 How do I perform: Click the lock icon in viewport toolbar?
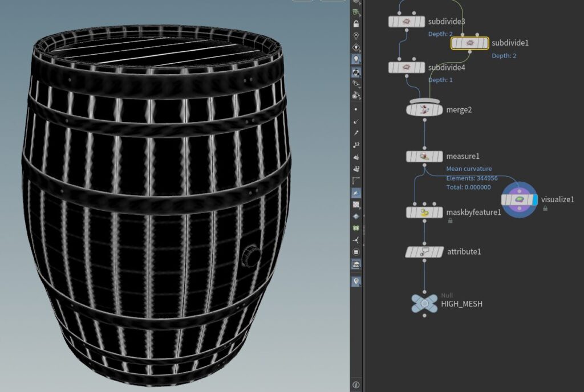click(x=356, y=24)
